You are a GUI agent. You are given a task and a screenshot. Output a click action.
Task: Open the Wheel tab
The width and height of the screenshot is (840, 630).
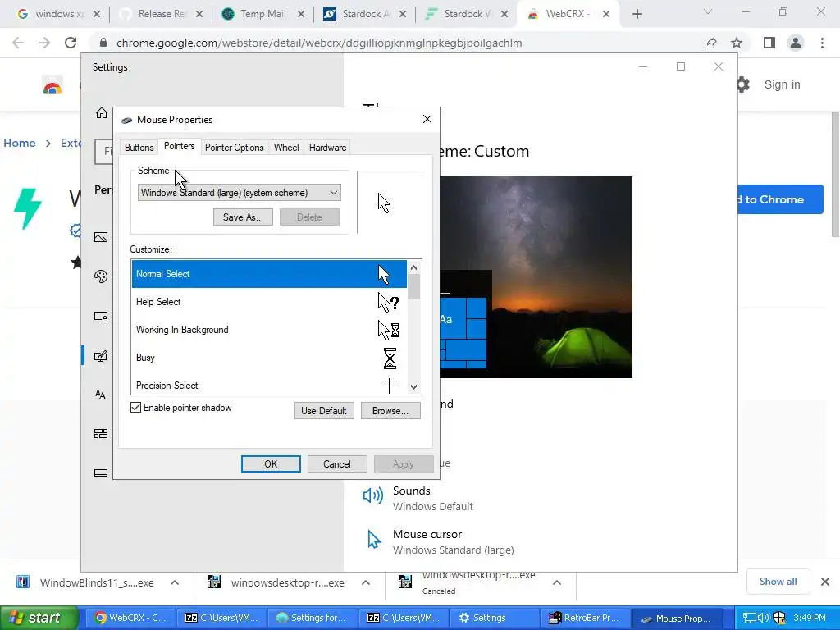coord(286,148)
